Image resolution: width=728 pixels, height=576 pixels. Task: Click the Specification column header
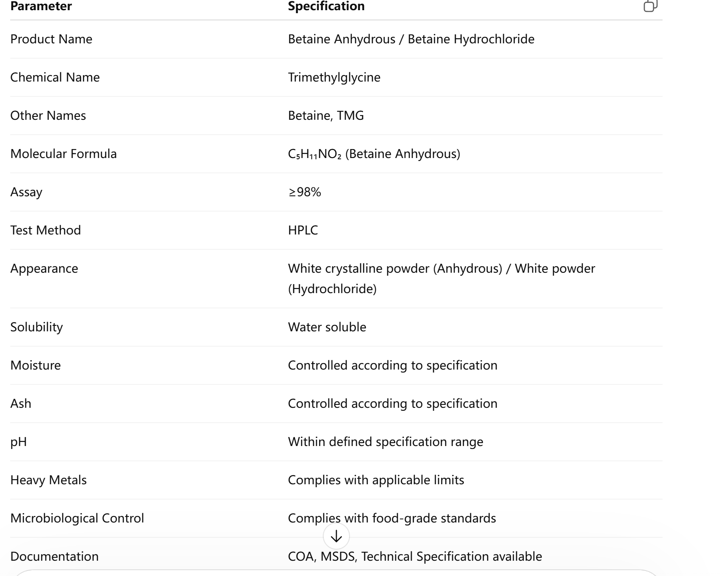pyautogui.click(x=326, y=6)
